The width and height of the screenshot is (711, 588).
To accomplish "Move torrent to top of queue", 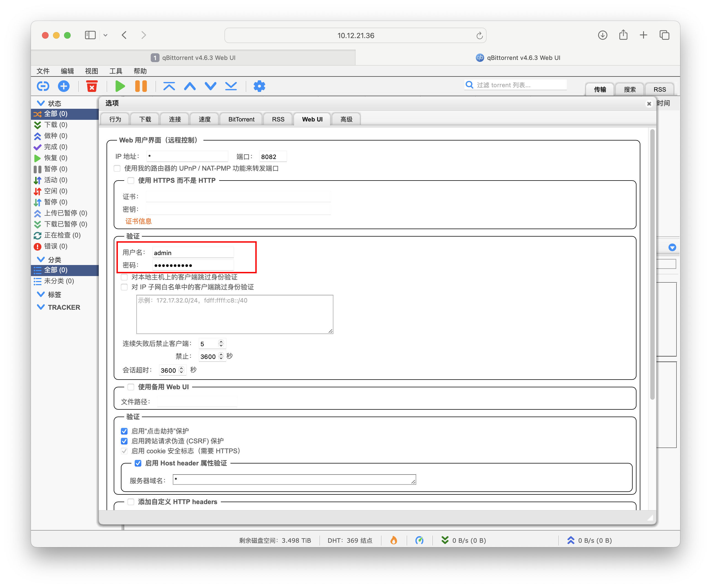I will pos(169,86).
